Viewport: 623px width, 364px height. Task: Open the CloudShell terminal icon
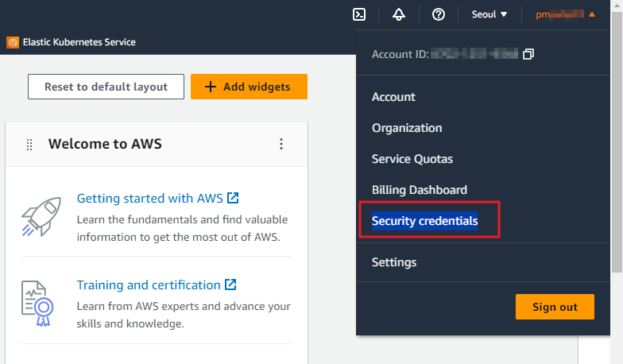(359, 14)
